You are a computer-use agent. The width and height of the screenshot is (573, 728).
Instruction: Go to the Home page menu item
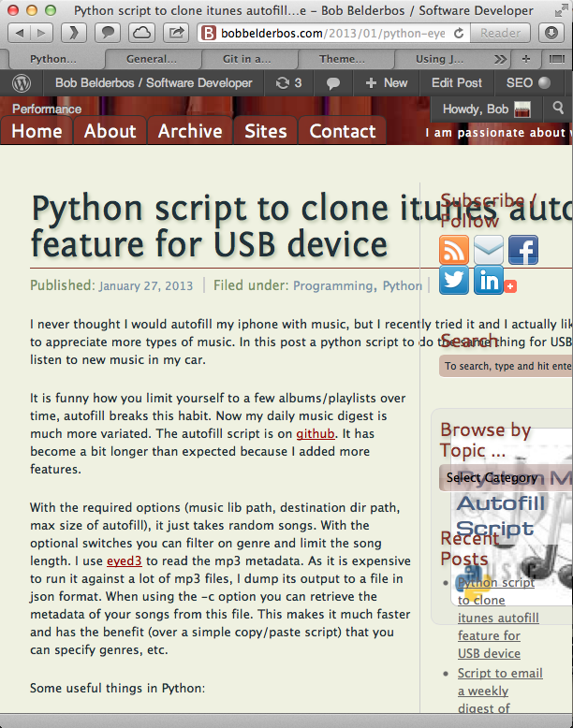coord(37,131)
